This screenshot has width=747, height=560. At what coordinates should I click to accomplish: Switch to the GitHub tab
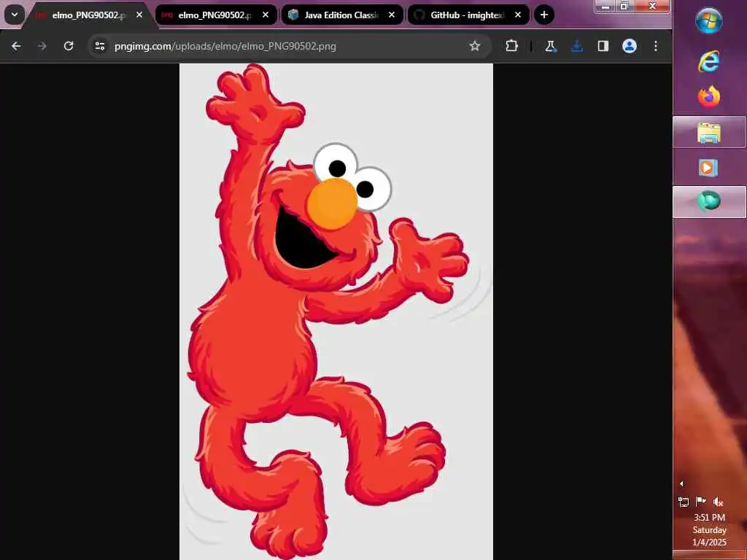tap(468, 15)
